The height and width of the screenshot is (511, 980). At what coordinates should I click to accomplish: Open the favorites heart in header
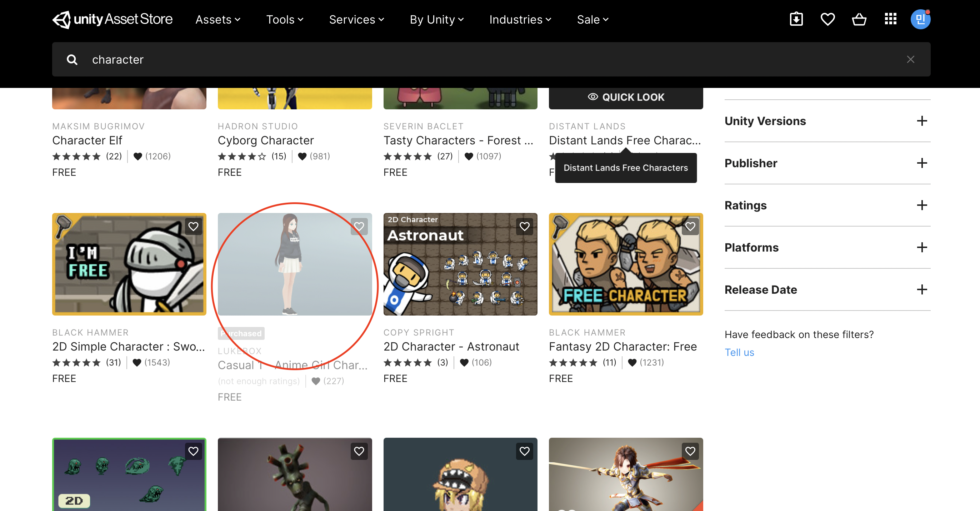pyautogui.click(x=827, y=19)
